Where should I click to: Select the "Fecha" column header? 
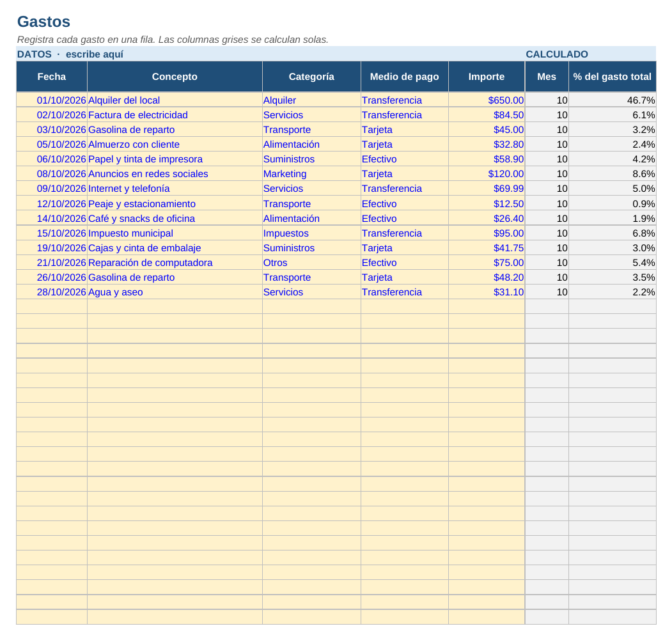click(52, 77)
